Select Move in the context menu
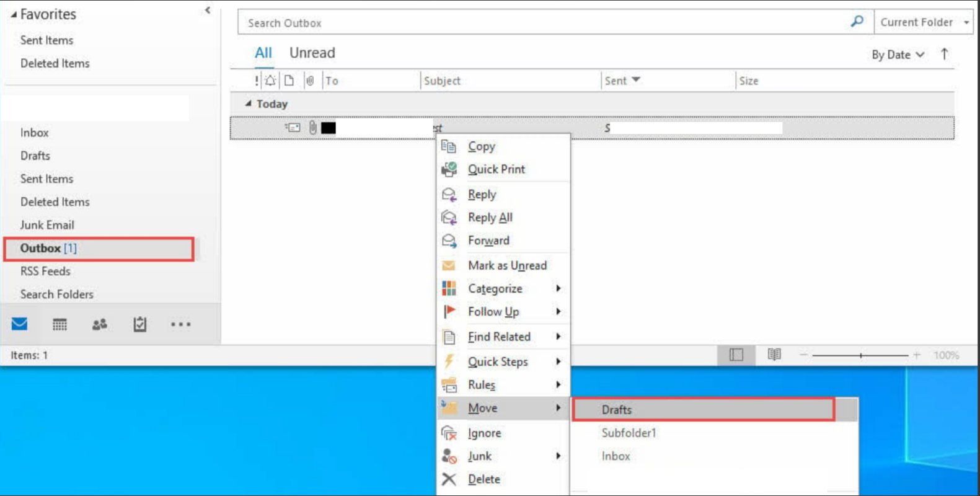This screenshot has width=980, height=496. coord(503,408)
